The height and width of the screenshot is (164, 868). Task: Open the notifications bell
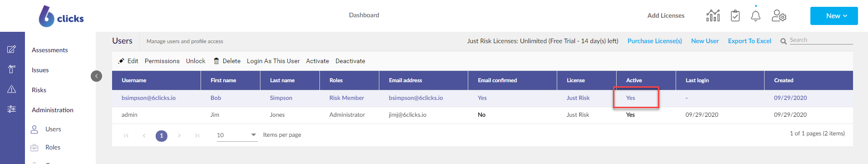coord(755,16)
